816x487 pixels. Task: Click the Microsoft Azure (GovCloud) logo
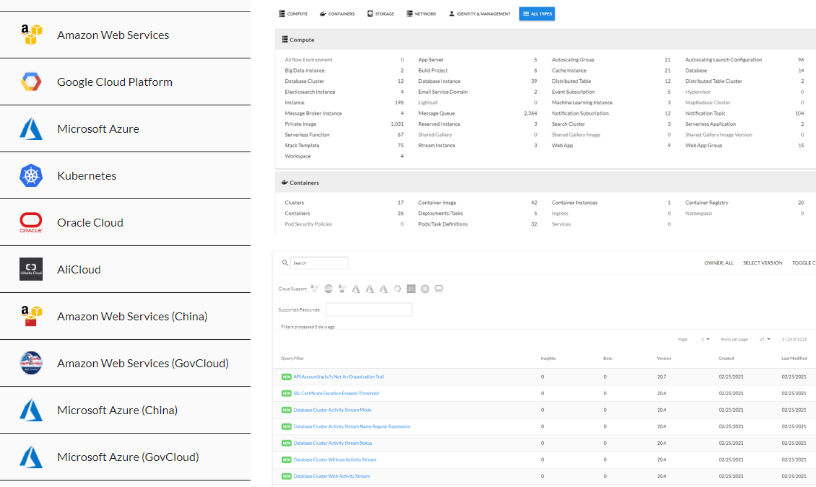point(31,457)
